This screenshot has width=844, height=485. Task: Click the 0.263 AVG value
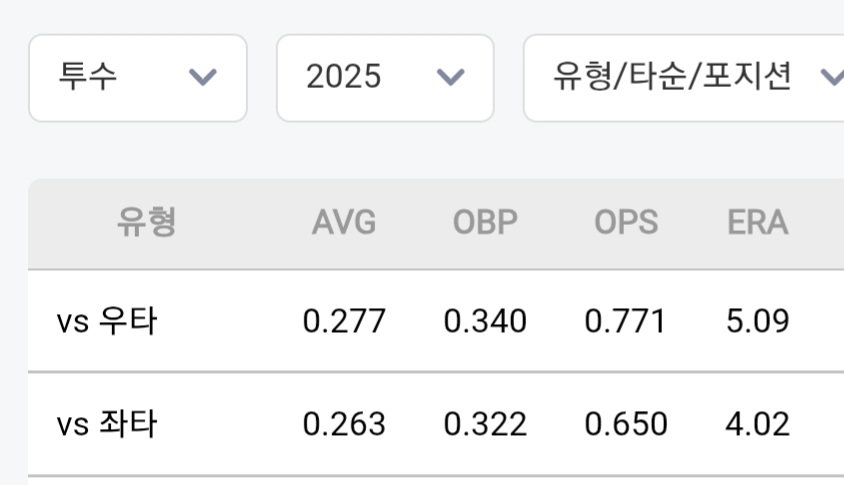(x=344, y=424)
